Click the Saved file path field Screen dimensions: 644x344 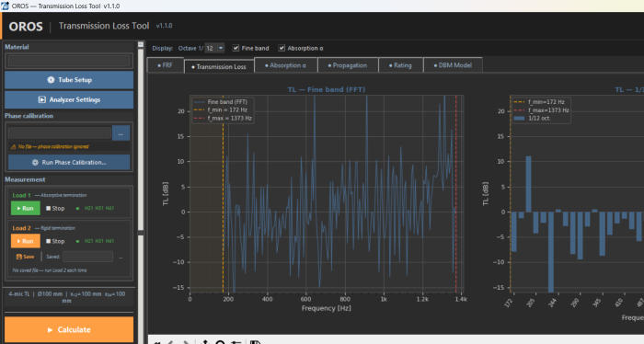[88, 257]
